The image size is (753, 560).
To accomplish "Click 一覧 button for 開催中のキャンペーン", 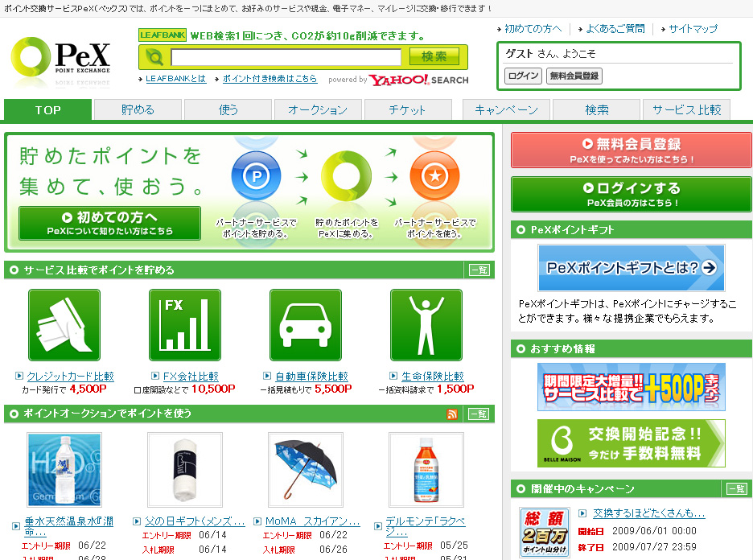I will tap(737, 489).
